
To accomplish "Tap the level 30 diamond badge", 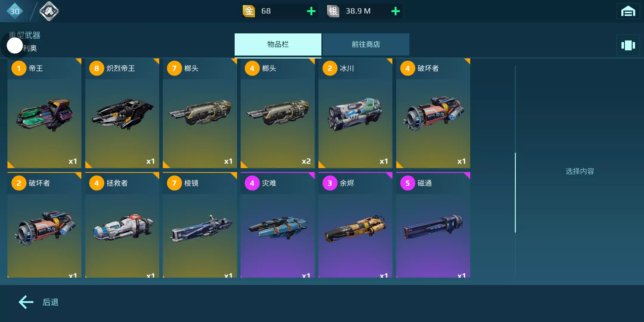I will (15, 11).
